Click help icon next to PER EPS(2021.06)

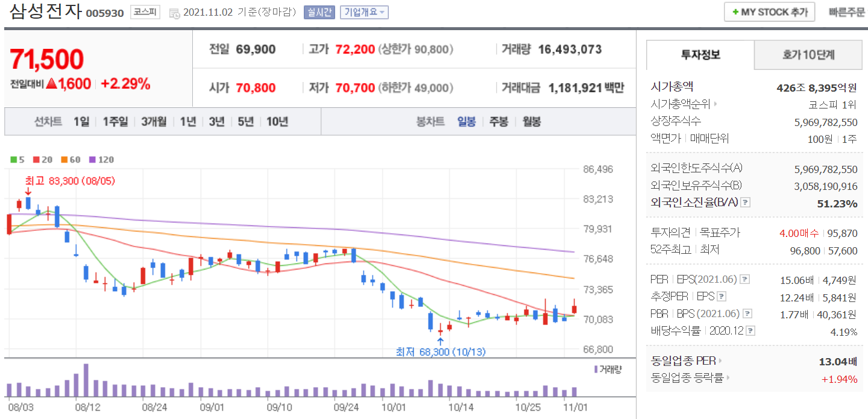tap(745, 280)
